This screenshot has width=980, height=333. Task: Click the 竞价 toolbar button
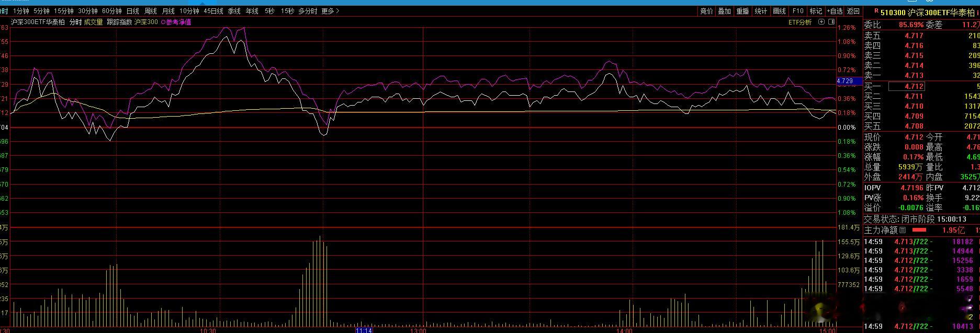pyautogui.click(x=706, y=11)
